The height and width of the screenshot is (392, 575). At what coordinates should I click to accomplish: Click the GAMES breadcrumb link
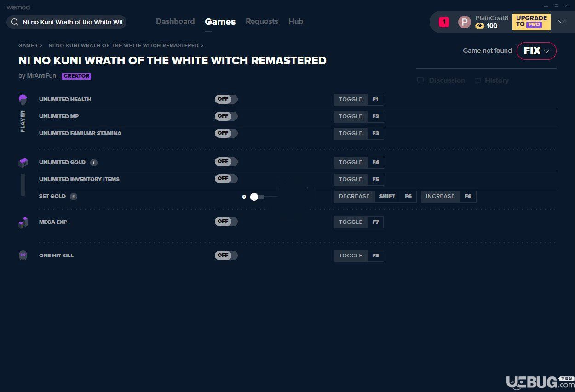click(x=28, y=46)
